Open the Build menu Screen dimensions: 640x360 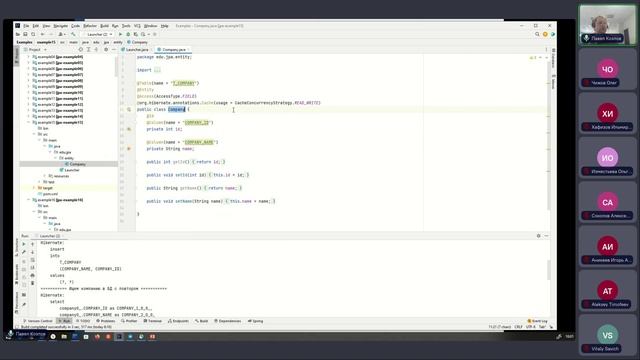click(x=104, y=26)
